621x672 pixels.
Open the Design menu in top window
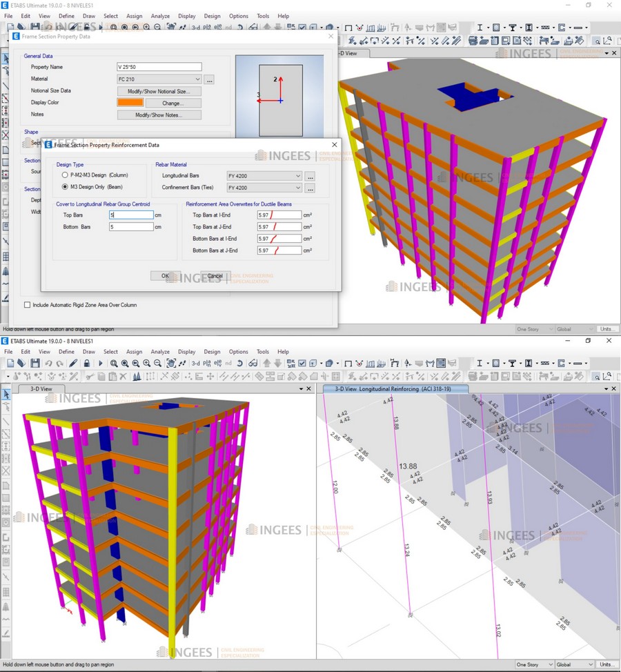(212, 16)
